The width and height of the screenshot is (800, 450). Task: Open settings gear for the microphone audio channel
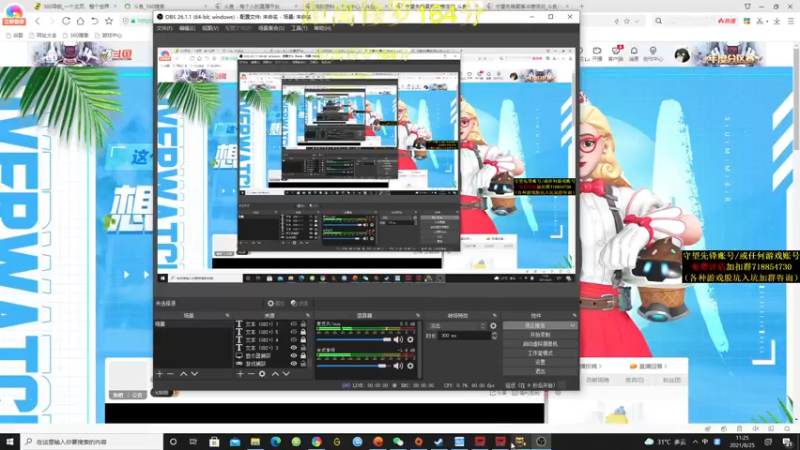pyautogui.click(x=410, y=339)
